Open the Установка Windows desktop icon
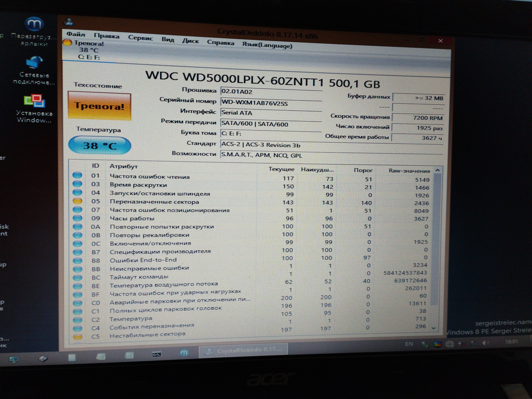Image resolution: width=532 pixels, height=399 pixels. (34, 108)
